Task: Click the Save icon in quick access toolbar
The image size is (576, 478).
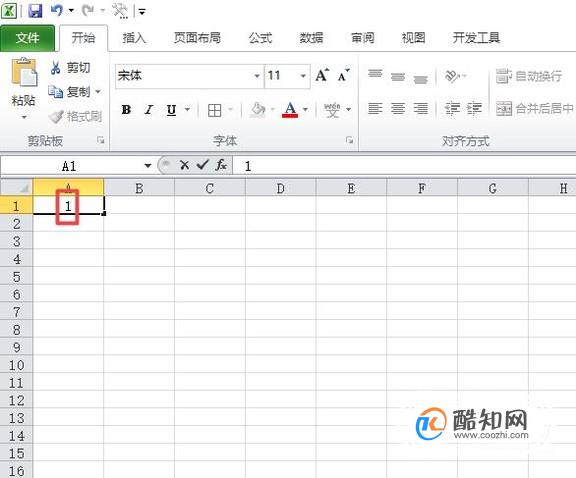Action: 35,11
